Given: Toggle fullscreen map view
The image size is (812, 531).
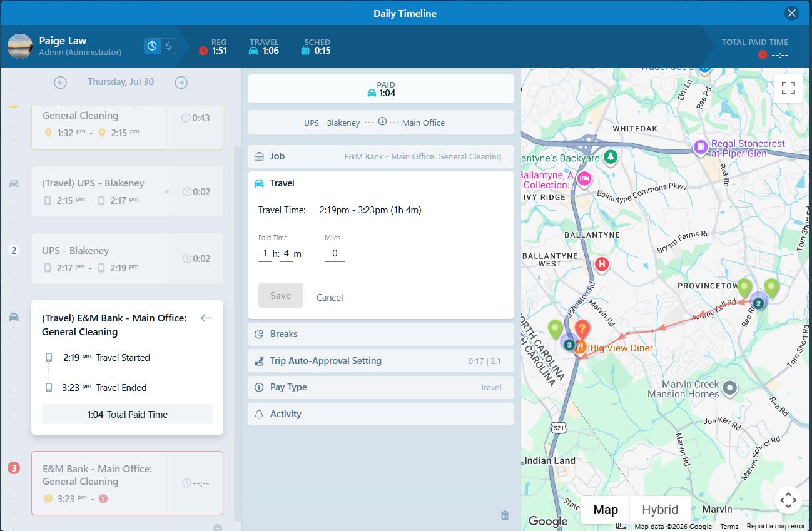Looking at the screenshot, I should click(x=788, y=88).
